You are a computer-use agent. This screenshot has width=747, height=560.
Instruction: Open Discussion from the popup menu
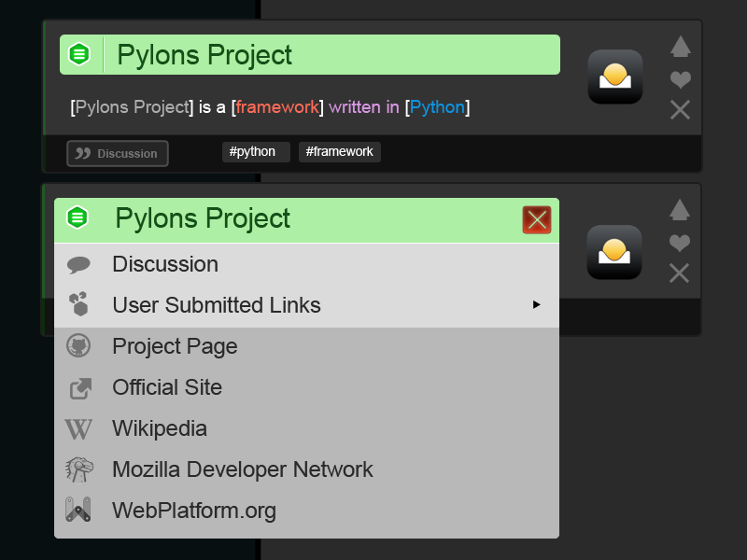(307, 264)
